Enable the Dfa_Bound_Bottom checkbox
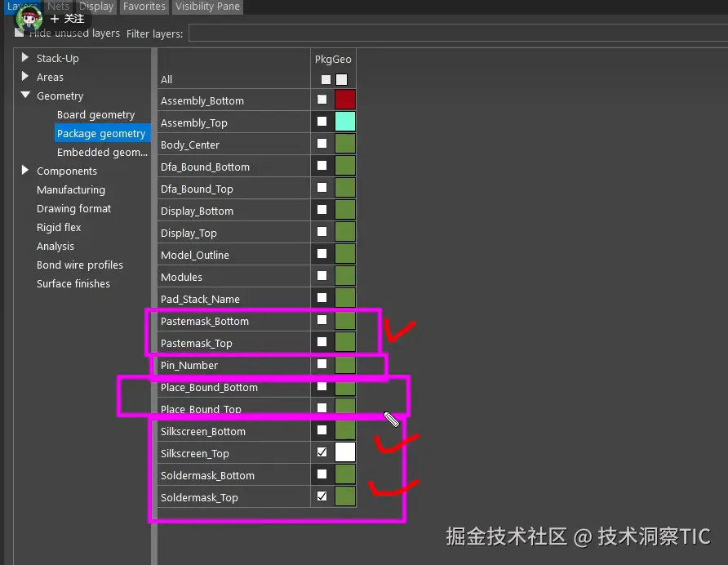This screenshot has height=565, width=728. pyautogui.click(x=322, y=166)
